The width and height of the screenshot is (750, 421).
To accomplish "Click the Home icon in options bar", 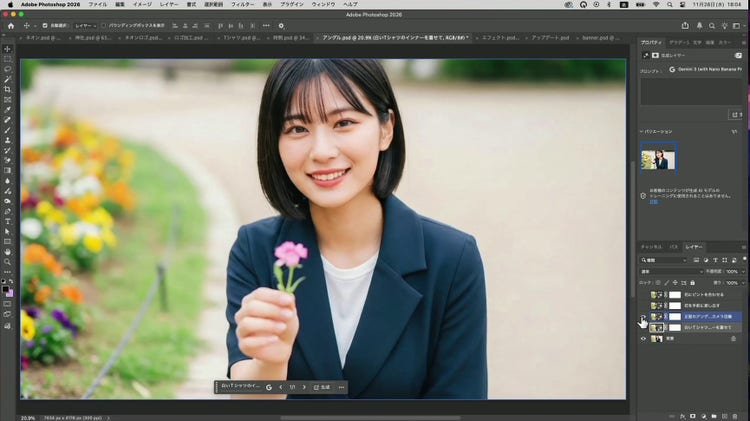I will [x=9, y=25].
